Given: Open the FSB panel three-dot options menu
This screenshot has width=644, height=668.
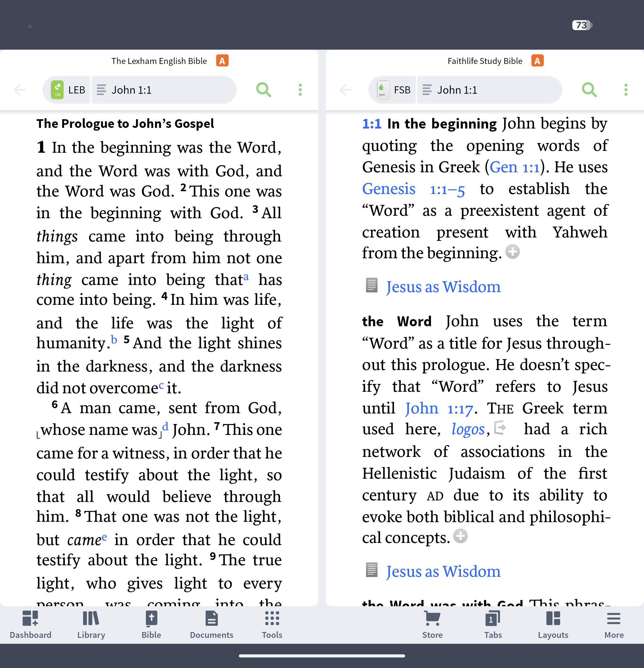Looking at the screenshot, I should (626, 90).
